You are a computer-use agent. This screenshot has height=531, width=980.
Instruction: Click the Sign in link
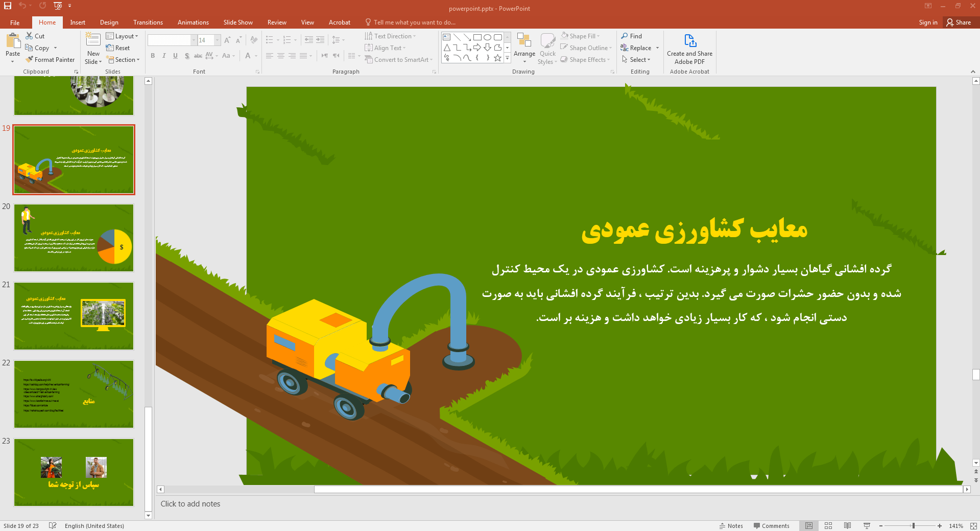tap(928, 22)
